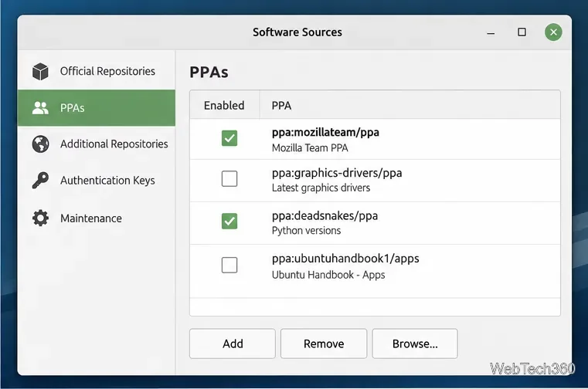Click the Official Repositories box icon
Viewport: 588px width, 389px height.
(x=40, y=71)
